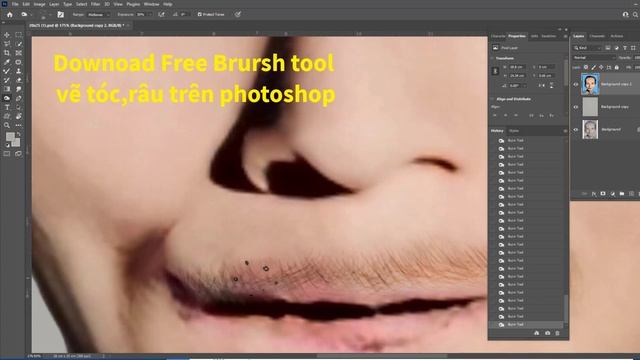
Task: Switch to the Character tab
Action: pyautogui.click(x=498, y=36)
